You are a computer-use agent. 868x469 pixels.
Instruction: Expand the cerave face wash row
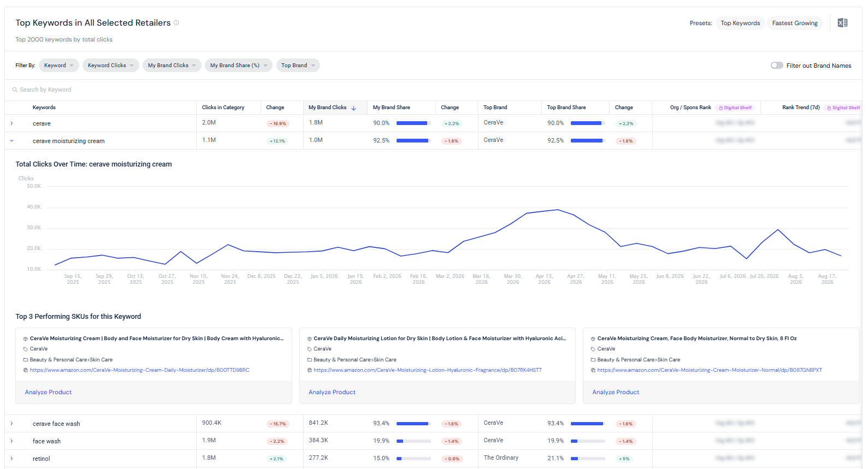click(11, 424)
